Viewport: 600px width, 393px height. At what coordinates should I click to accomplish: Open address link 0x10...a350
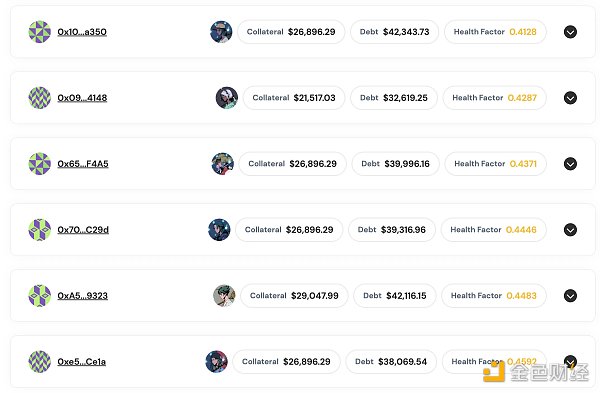click(x=82, y=32)
